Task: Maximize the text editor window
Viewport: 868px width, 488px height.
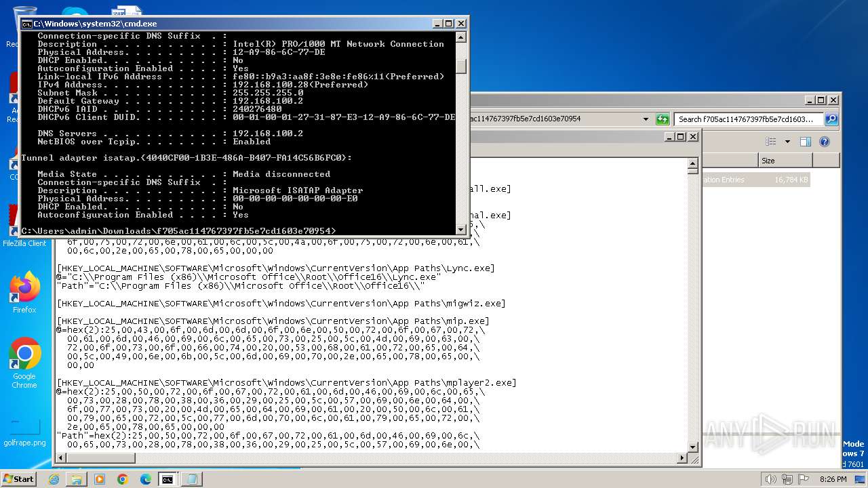Action: pos(680,137)
